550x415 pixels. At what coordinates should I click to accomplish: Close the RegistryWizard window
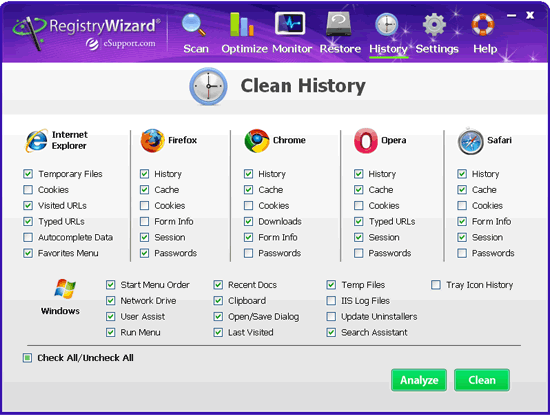tap(530, 15)
